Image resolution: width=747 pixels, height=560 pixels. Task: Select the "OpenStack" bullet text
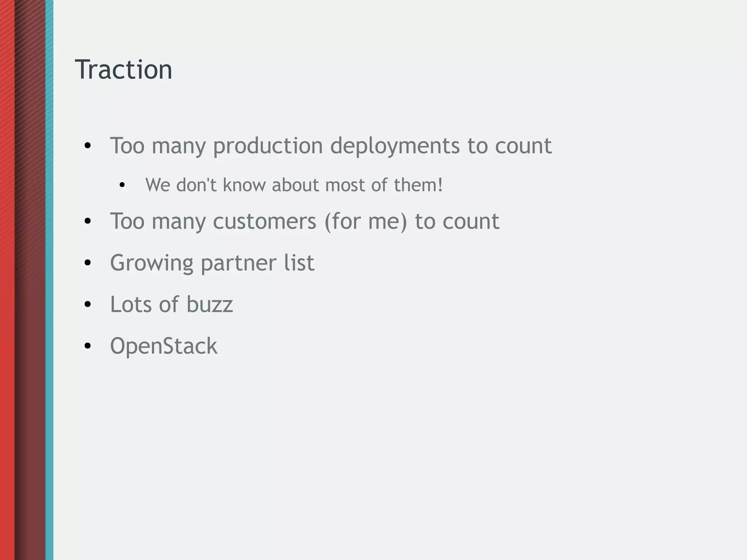(x=163, y=346)
